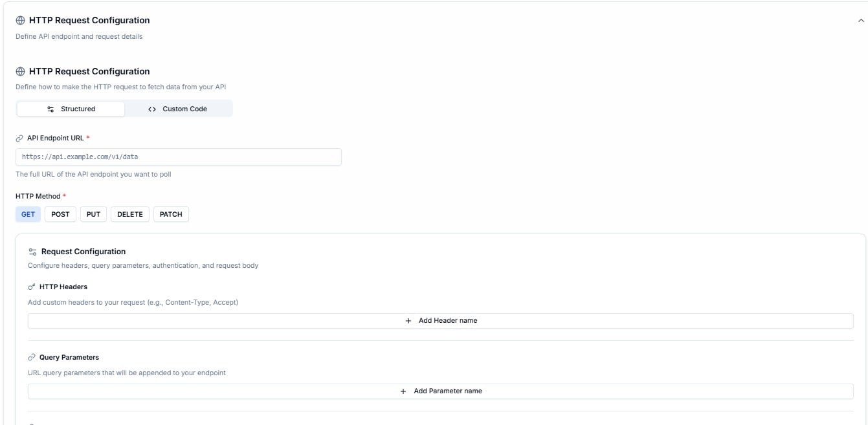Click the code brackets icon in Custom Code tab
Viewport: 868px width, 425px height.
(152, 109)
